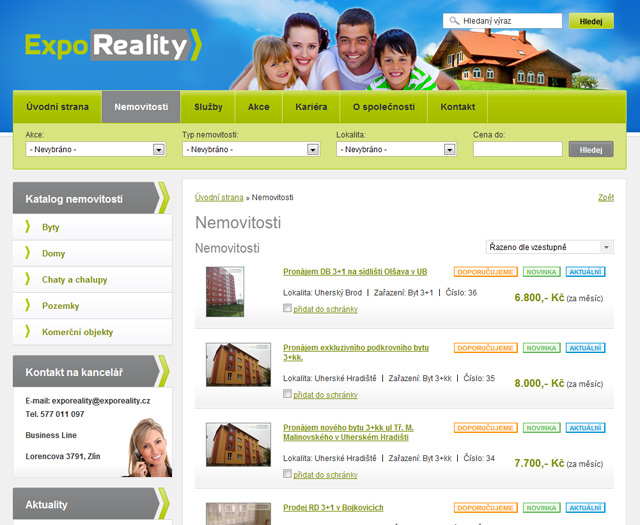Screen dimensions: 640x525
Task: Click NOVINKA badge on listing 35
Action: point(542,348)
